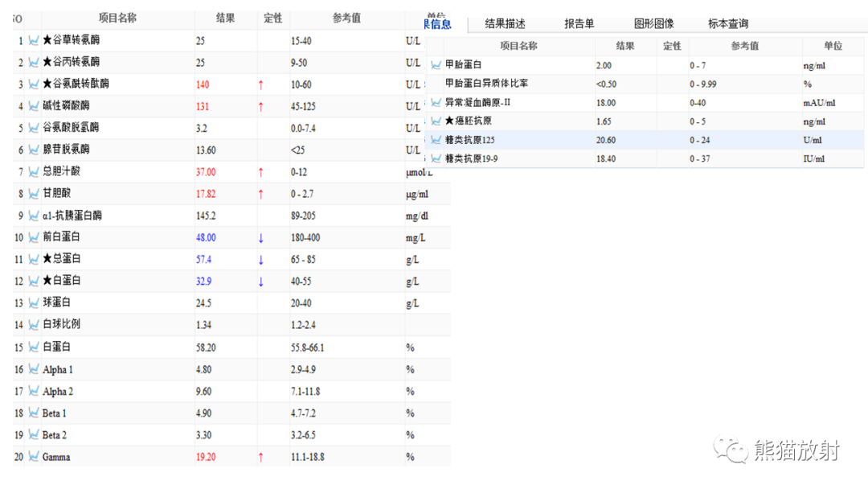868x489 pixels.
Task: Open trend chart icon for Alpha 1
Action: point(34,369)
